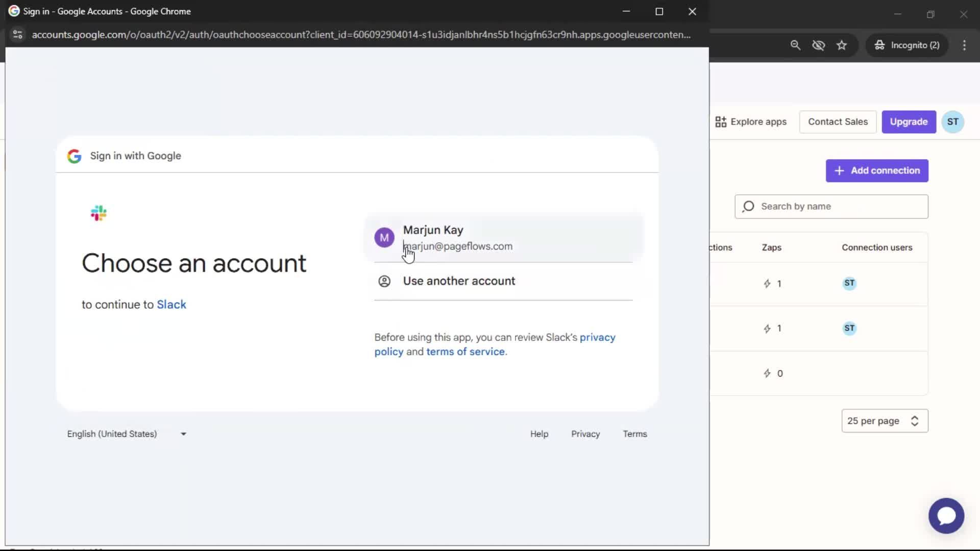
Task: Click the zap count in second row
Action: (x=772, y=329)
